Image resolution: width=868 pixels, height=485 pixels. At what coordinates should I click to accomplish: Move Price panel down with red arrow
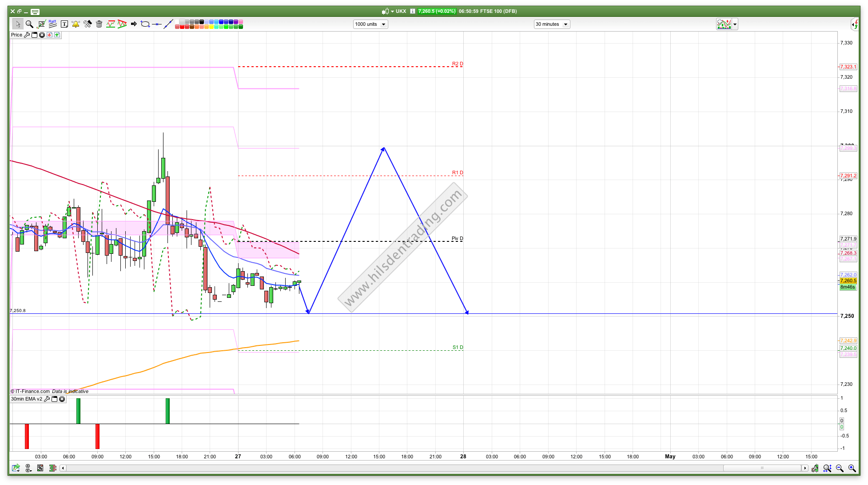pos(49,35)
